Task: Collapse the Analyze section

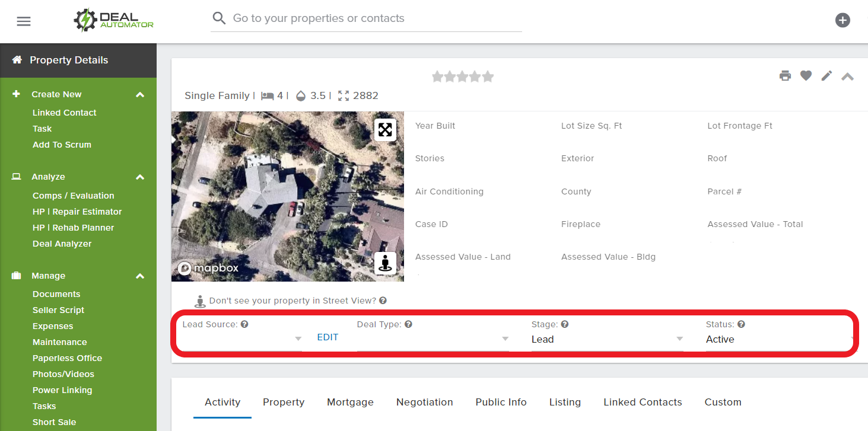Action: (140, 177)
